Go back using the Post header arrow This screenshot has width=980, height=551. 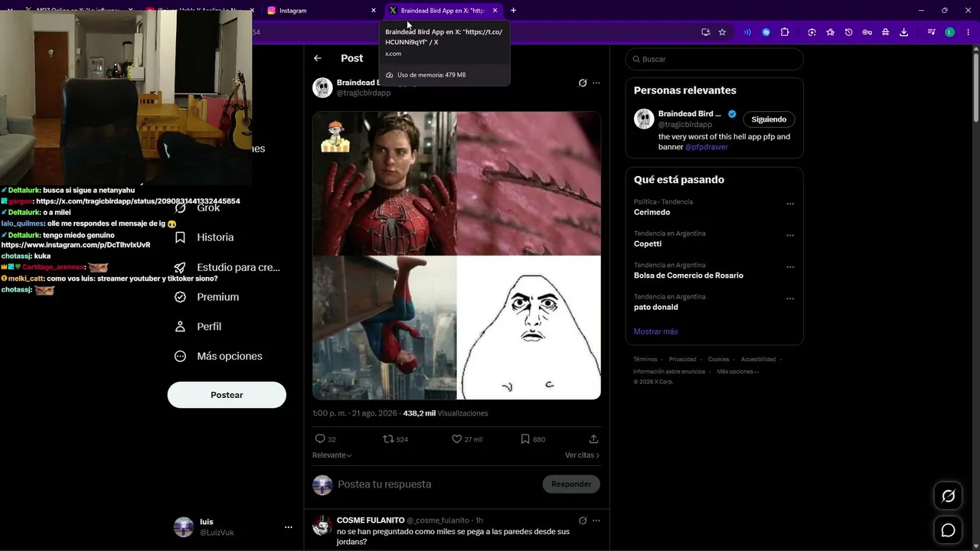318,58
